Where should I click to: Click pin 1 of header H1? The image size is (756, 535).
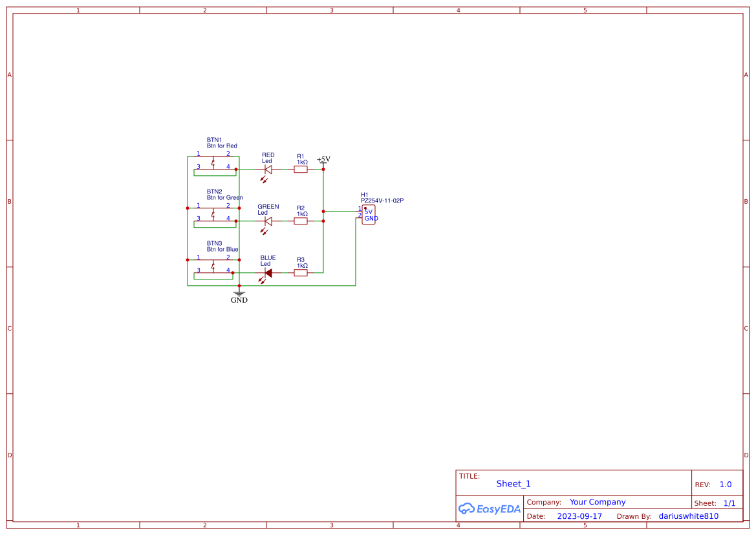click(x=361, y=212)
